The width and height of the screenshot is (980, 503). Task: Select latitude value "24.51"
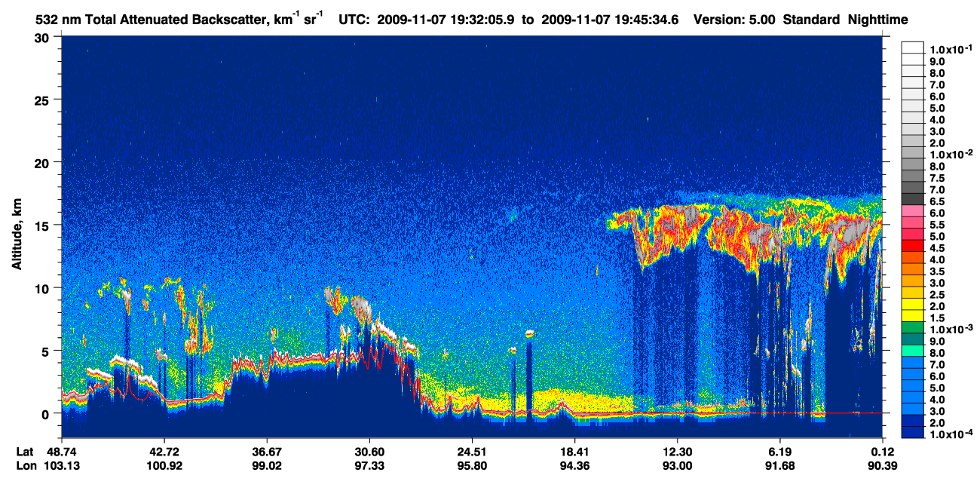472,451
